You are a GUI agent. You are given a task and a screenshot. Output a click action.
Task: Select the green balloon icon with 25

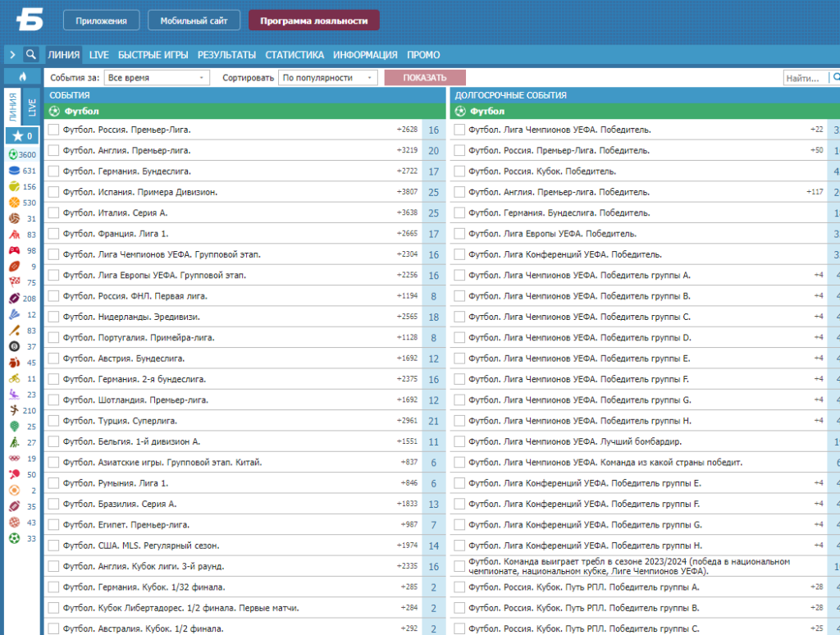tap(14, 427)
